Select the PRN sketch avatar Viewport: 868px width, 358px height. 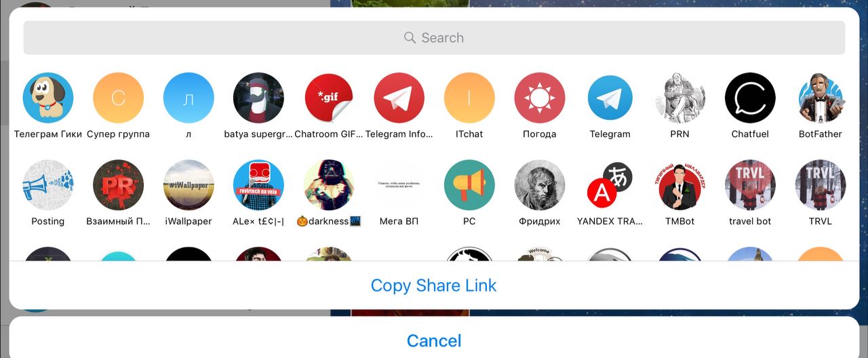pyautogui.click(x=680, y=98)
